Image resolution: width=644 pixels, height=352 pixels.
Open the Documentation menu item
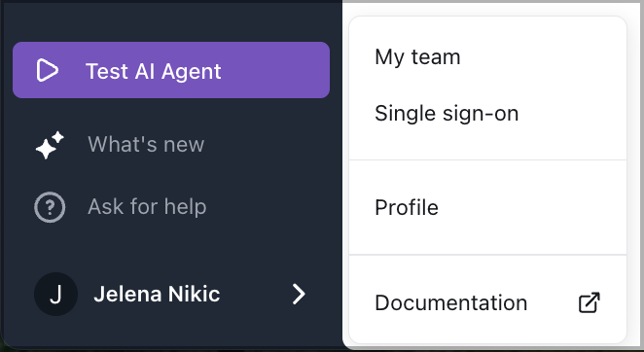[487, 302]
